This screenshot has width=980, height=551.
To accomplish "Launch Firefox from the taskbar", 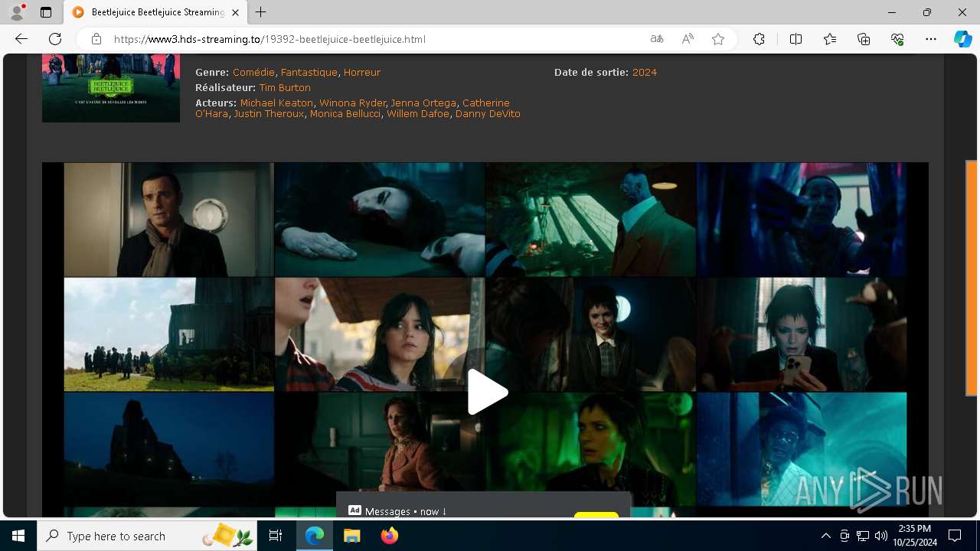I will pyautogui.click(x=389, y=536).
